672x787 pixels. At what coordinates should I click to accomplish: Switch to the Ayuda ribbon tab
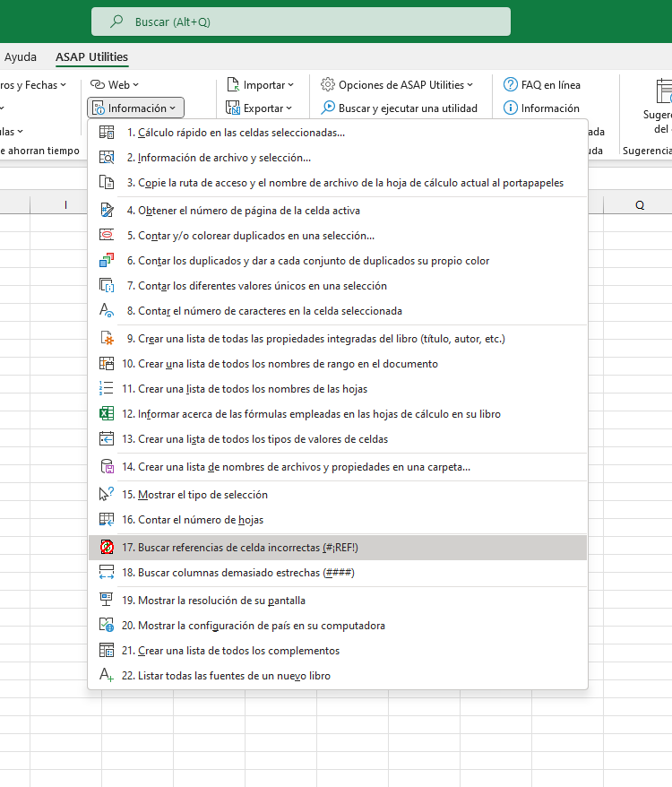click(20, 56)
